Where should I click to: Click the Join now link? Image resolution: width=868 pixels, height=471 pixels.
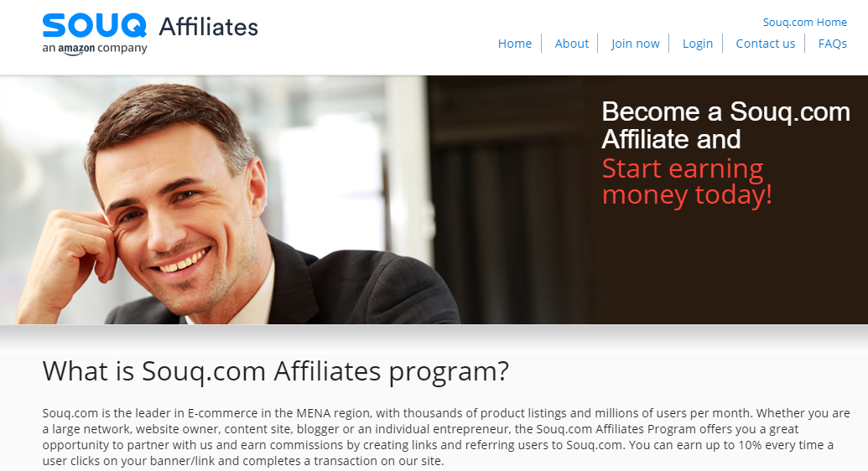pos(636,44)
